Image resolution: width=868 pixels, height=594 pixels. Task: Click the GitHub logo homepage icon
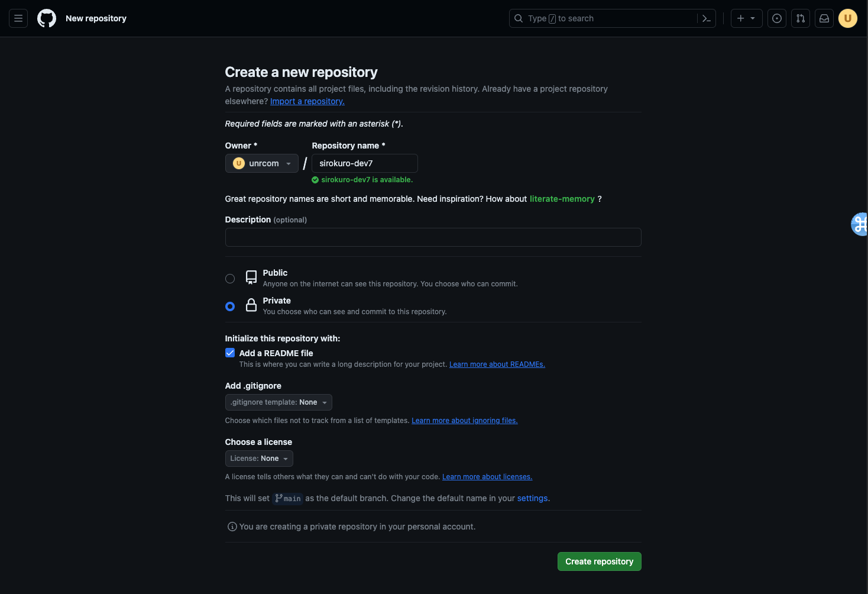[x=47, y=18]
